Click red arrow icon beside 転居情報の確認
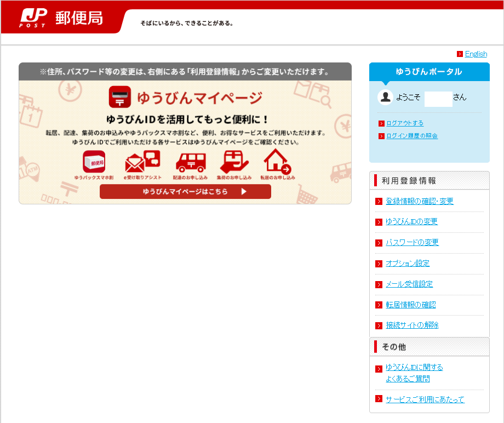This screenshot has width=504, height=423. tap(379, 305)
